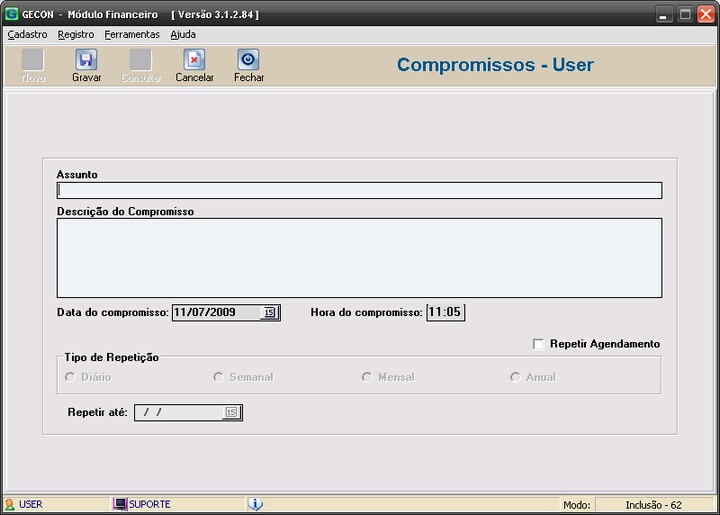This screenshot has width=720, height=515.
Task: Click the Compromissos - User heading
Action: [495, 65]
